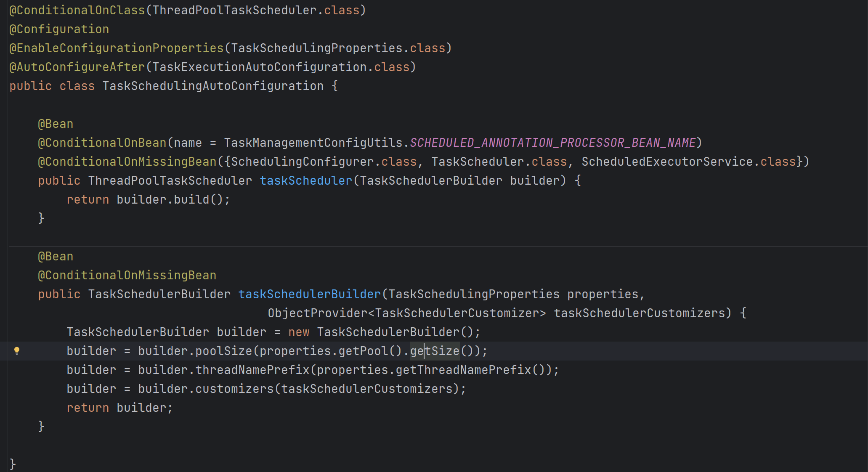Viewport: 868px width, 472px height.
Task: Click the yellow lightbulb intention icon
Action: click(x=17, y=350)
